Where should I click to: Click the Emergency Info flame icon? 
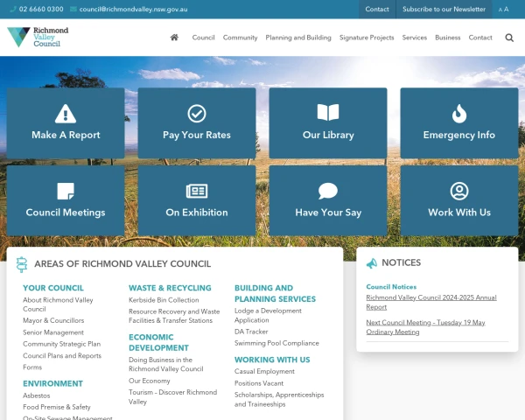coord(459,114)
